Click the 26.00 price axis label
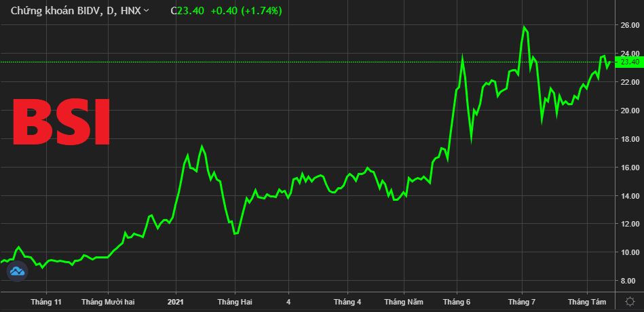Viewport: 644px width, 312px height. (x=629, y=25)
